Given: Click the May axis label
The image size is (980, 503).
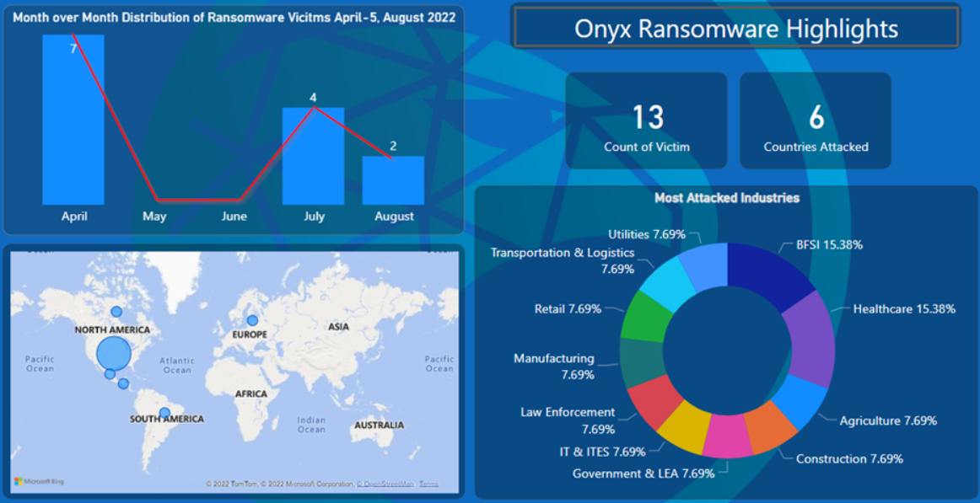Looking at the screenshot, I should pos(153,217).
